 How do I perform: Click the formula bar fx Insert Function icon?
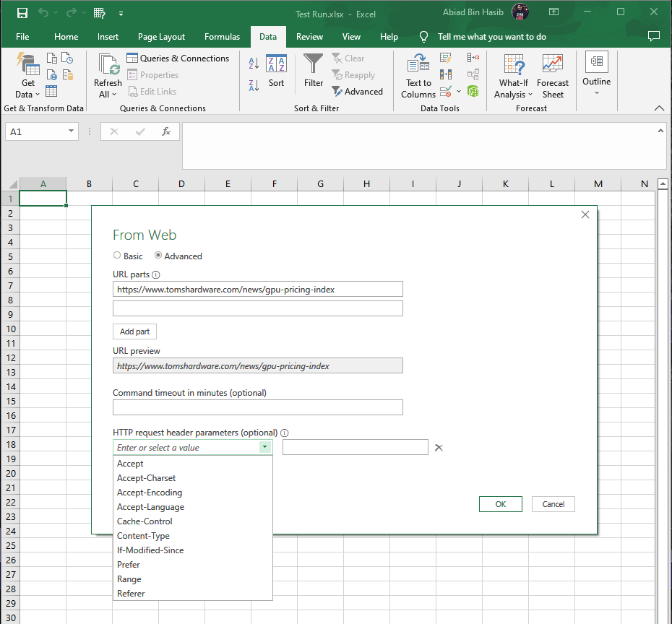point(166,131)
